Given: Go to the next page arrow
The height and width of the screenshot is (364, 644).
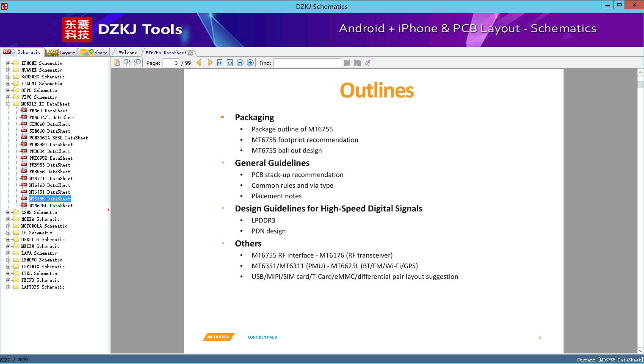Looking at the screenshot, I should [210, 63].
